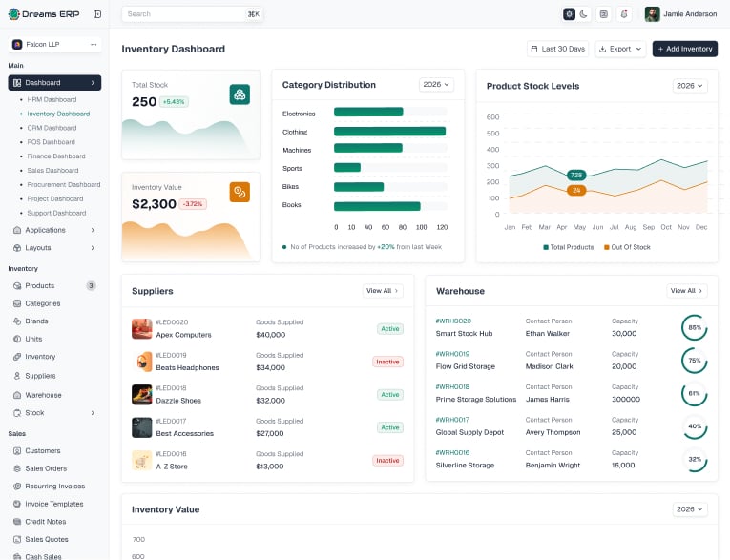Open the Falcon LLP three-dot options
Image resolution: width=730 pixels, height=560 pixels.
94,44
